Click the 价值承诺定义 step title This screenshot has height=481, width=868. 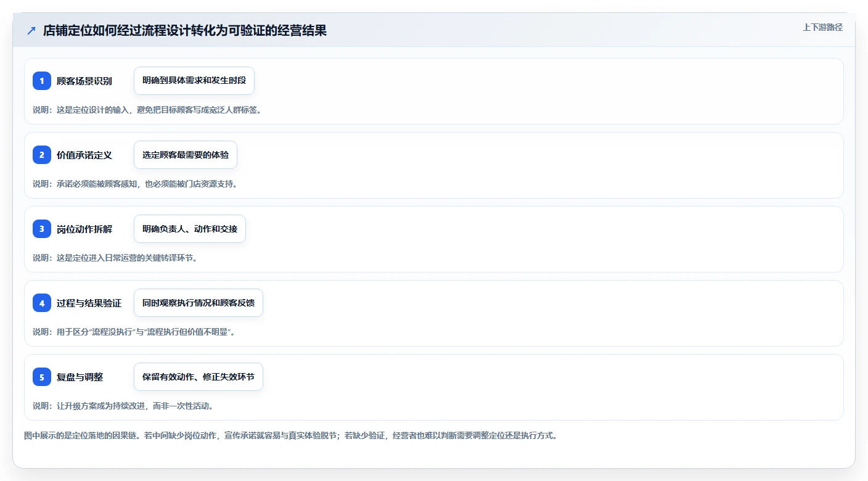84,155
